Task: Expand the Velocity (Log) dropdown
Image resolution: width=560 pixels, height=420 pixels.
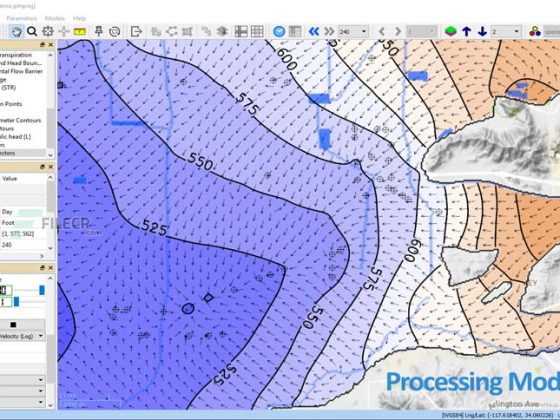Action: pos(22,336)
